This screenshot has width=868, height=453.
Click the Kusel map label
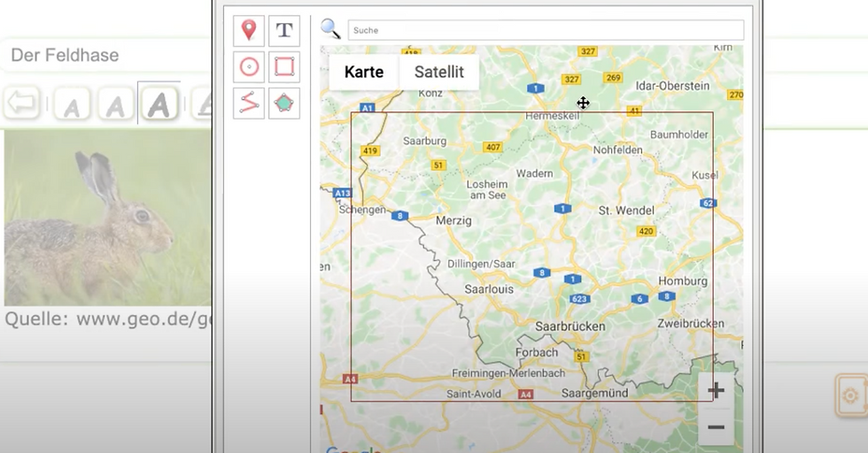tap(705, 175)
